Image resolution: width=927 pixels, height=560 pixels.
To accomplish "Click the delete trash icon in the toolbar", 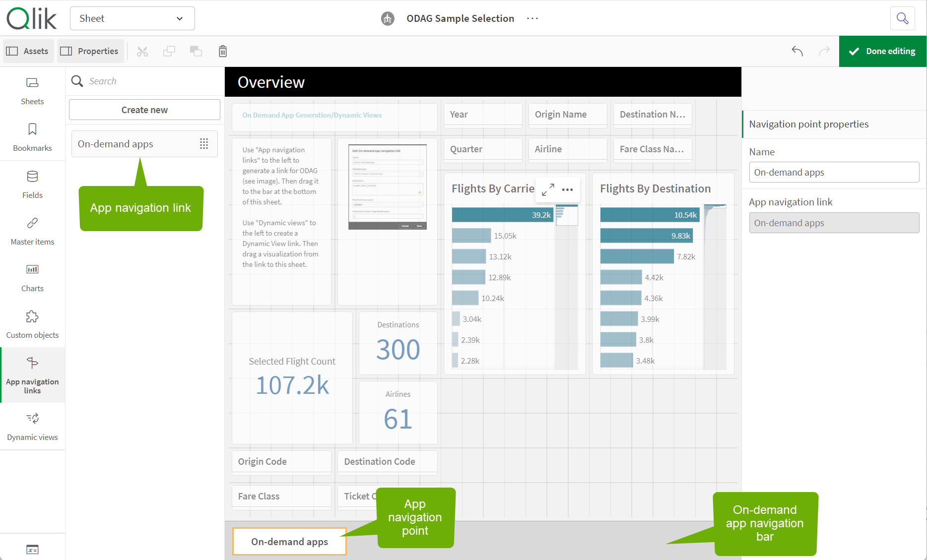I will click(x=222, y=51).
